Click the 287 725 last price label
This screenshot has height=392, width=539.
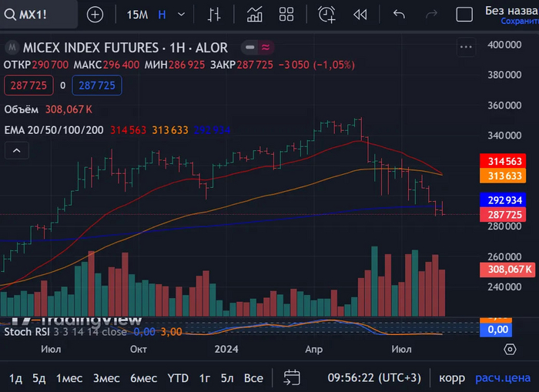tap(503, 215)
